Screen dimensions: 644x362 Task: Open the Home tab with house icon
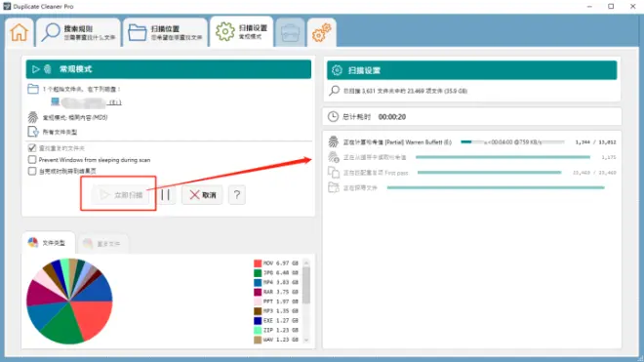pos(20,32)
